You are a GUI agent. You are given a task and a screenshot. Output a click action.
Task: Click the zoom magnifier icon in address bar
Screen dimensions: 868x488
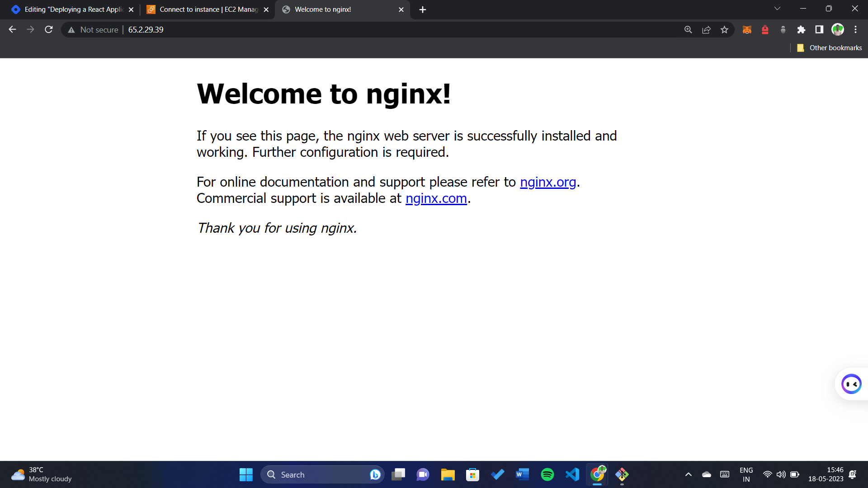click(688, 30)
